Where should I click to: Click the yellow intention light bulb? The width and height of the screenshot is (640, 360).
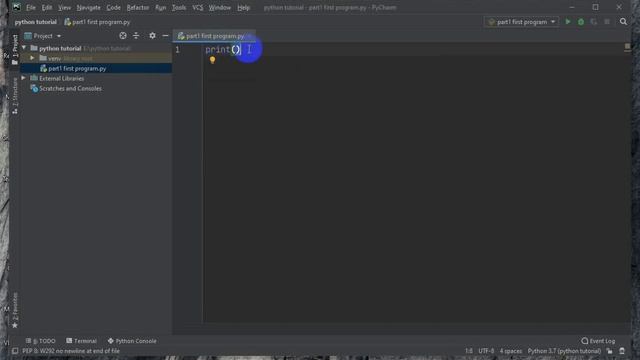[x=212, y=60]
